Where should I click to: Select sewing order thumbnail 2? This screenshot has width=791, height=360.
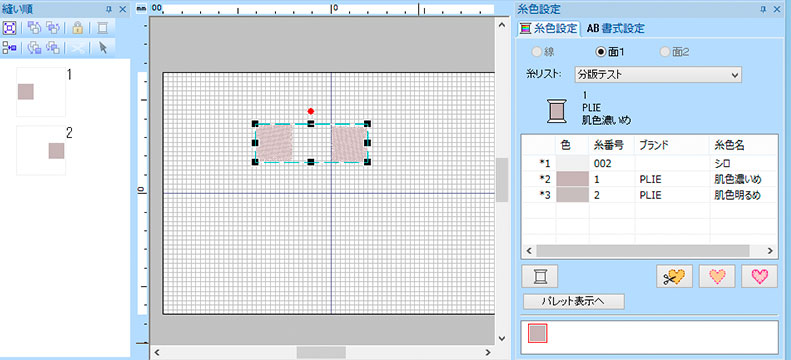pos(41,151)
